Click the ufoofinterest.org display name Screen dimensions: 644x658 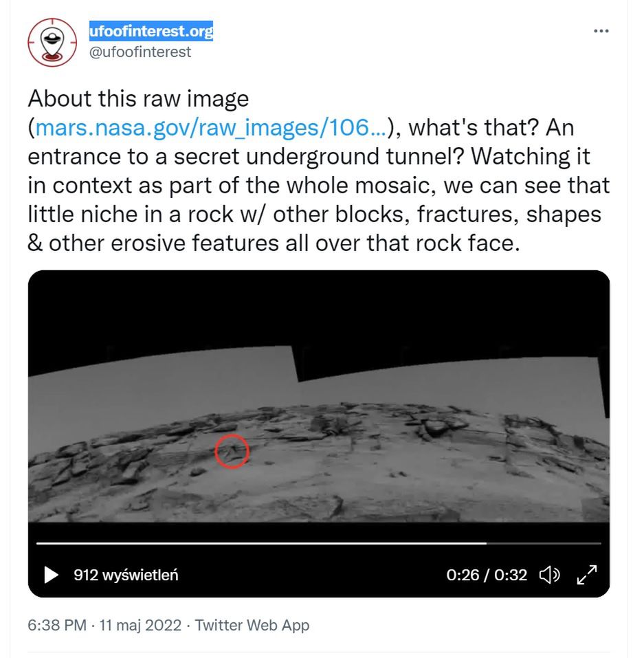(x=151, y=31)
